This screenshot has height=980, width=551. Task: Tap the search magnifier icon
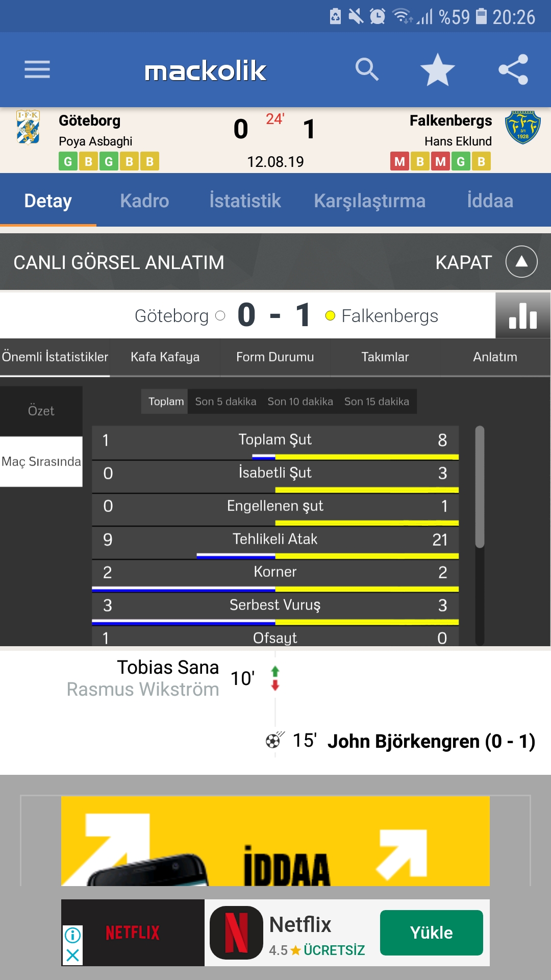click(x=367, y=69)
